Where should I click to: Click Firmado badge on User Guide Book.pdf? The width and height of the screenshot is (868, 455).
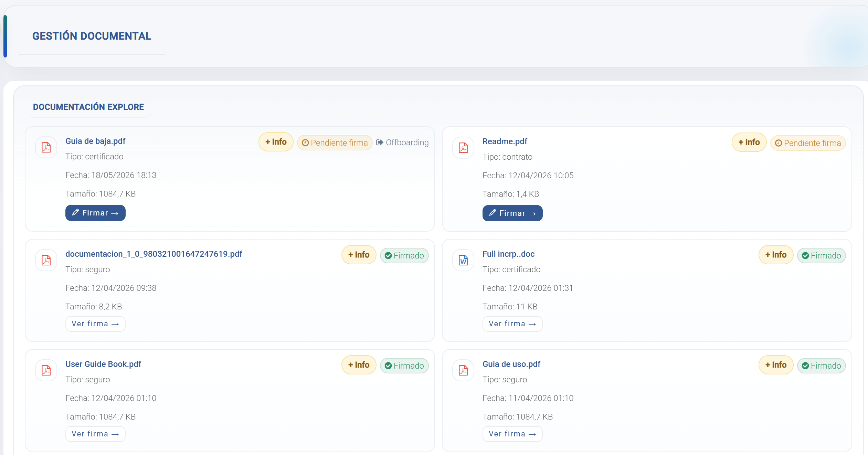(404, 366)
